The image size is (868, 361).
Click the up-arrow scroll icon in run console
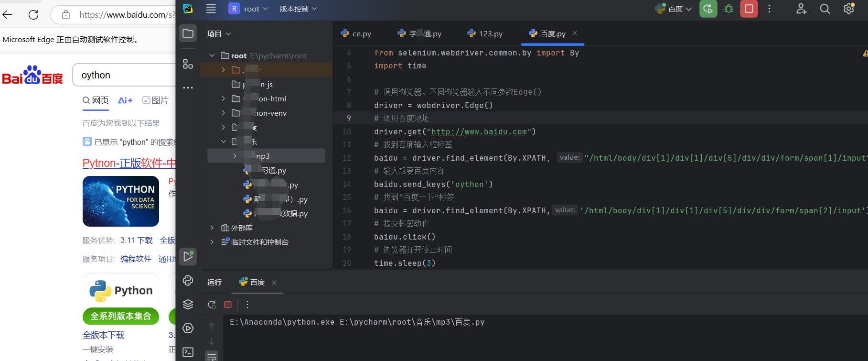click(212, 326)
